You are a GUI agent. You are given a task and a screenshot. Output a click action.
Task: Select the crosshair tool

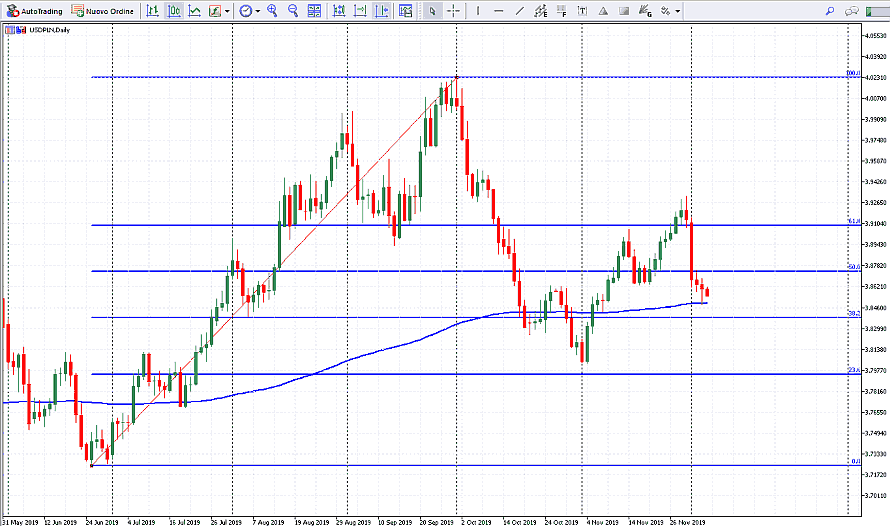click(454, 11)
